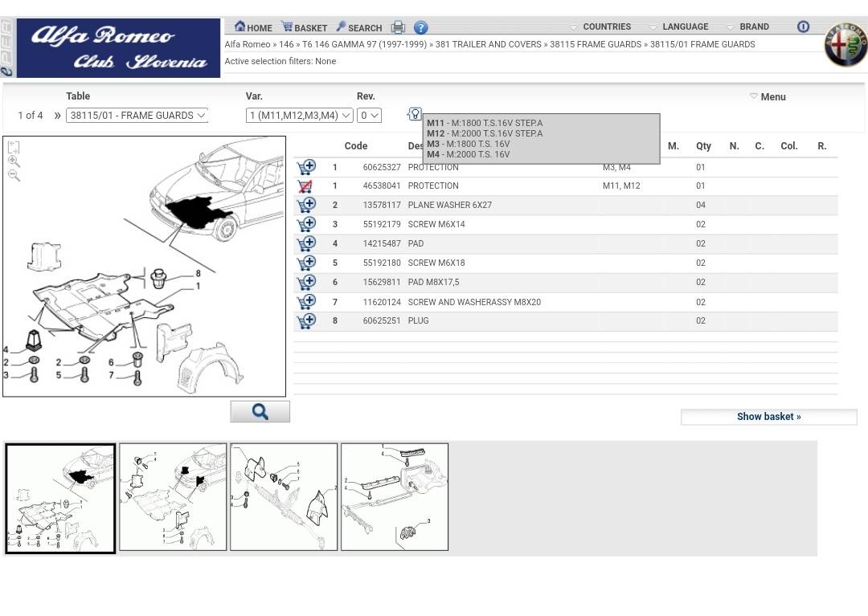Click Alfa Romeo Club Slovenia banner
Viewport: 868px width, 616px height.
tap(118, 48)
